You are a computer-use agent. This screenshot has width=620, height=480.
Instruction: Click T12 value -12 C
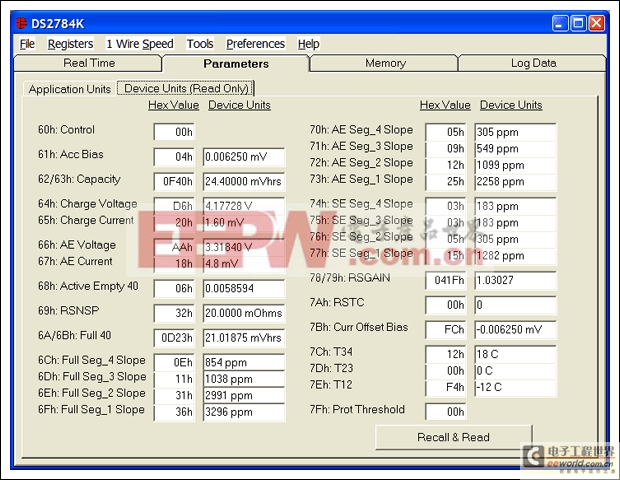515,387
